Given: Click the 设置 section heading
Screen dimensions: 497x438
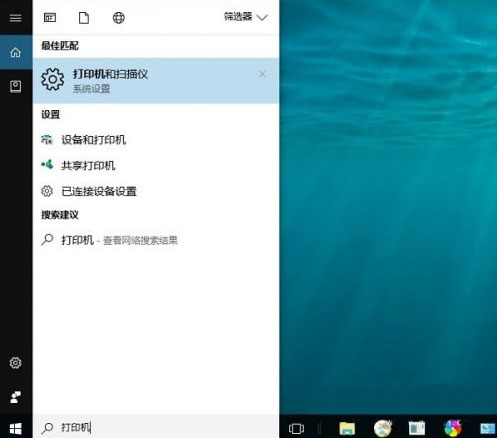Looking at the screenshot, I should (x=50, y=114).
